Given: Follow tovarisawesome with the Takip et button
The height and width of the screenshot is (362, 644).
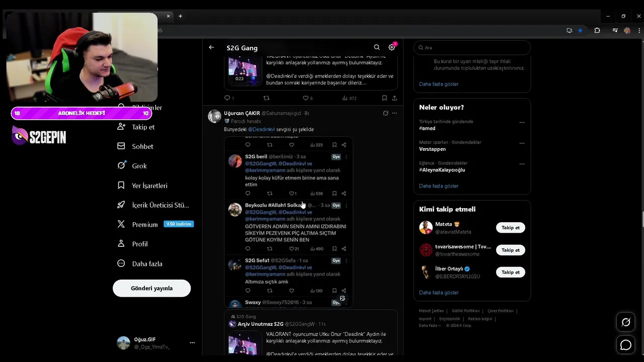Looking at the screenshot, I should [x=510, y=250].
